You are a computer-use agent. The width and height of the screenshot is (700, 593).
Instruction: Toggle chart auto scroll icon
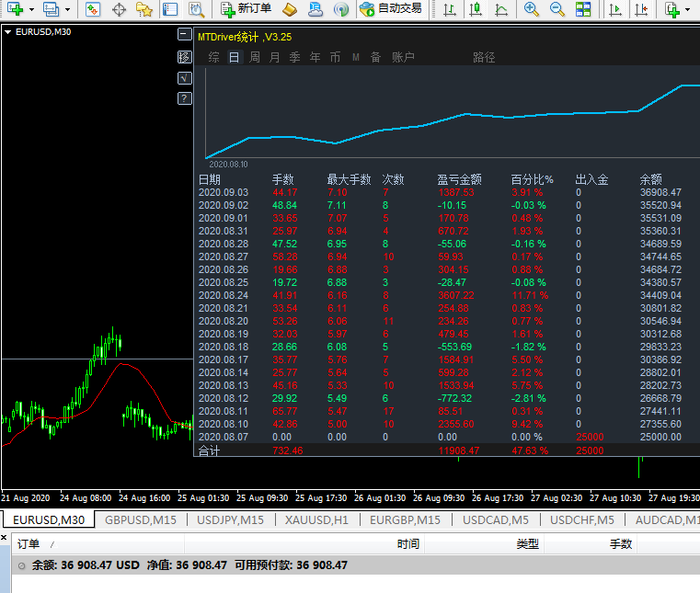click(615, 9)
